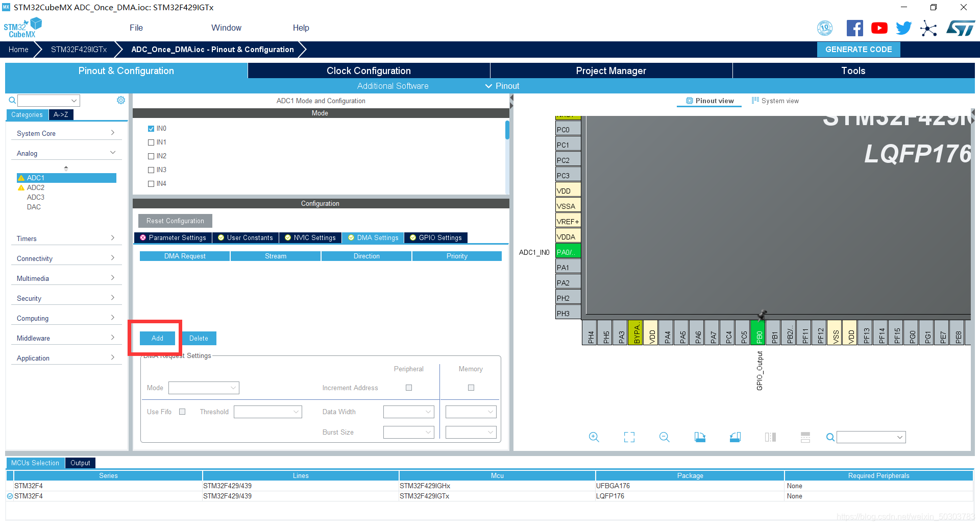980x526 pixels.
Task: Toggle the vertical split view icon
Action: point(770,437)
